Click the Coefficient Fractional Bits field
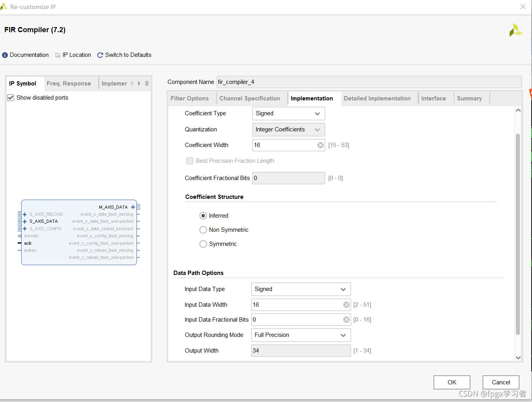 pos(289,178)
